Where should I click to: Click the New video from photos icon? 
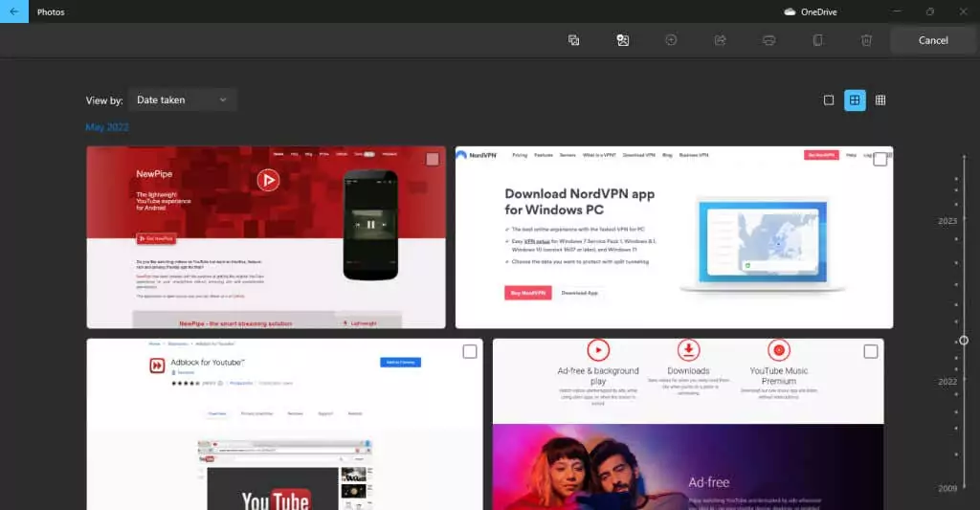pos(623,40)
